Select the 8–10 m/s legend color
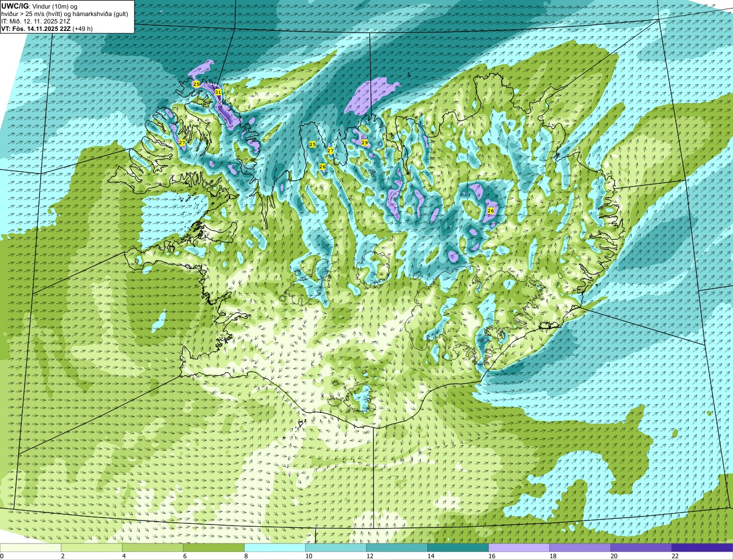Viewport: 733px width, 560px height. pyautogui.click(x=275, y=548)
